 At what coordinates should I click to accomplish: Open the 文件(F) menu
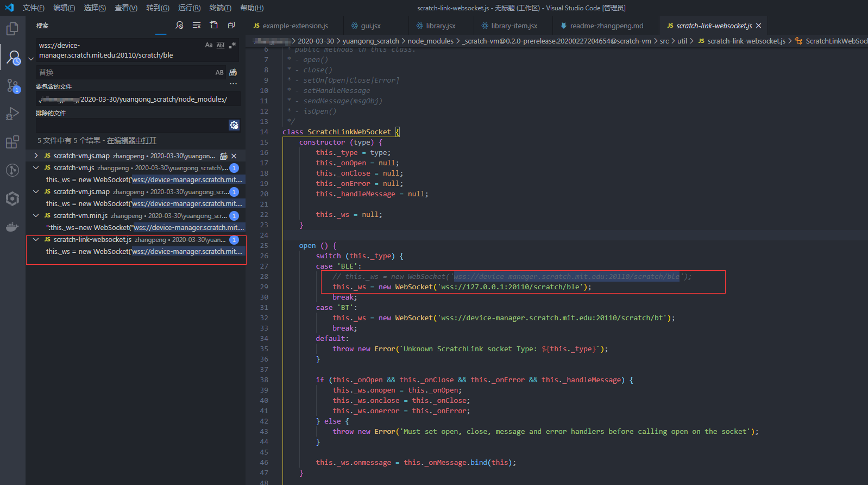click(34, 8)
